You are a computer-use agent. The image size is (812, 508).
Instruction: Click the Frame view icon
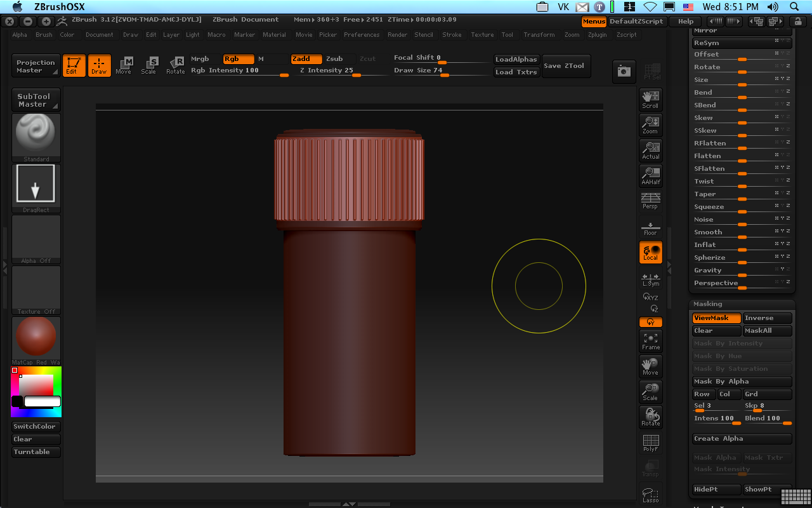click(650, 341)
